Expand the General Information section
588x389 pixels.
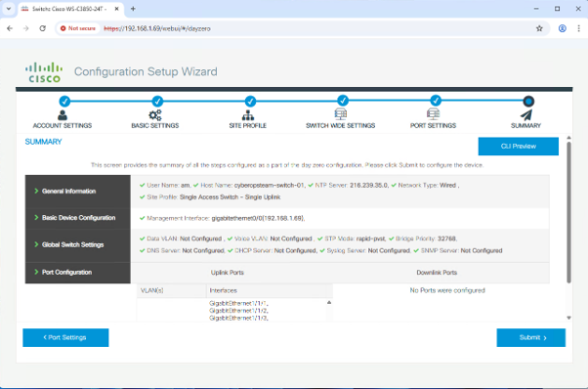tap(77, 192)
